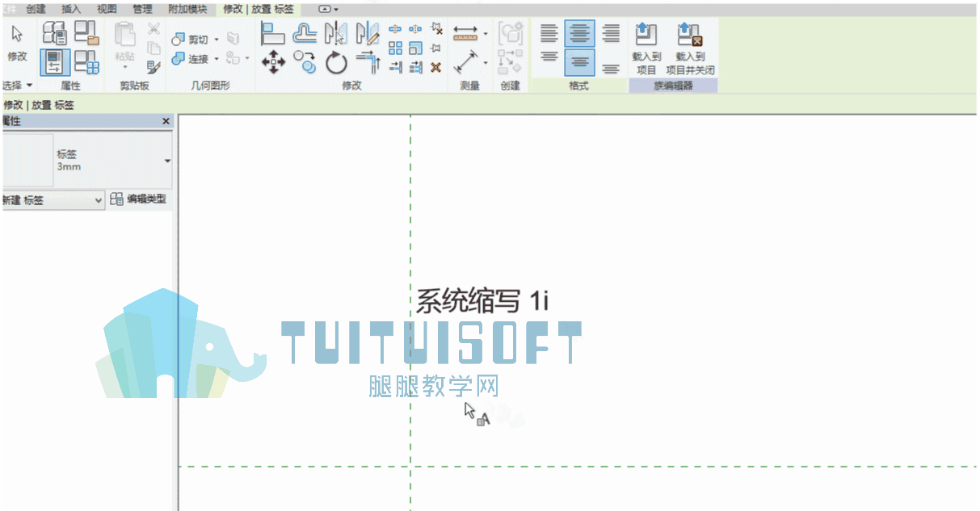Select the Split Element tool

click(x=396, y=29)
